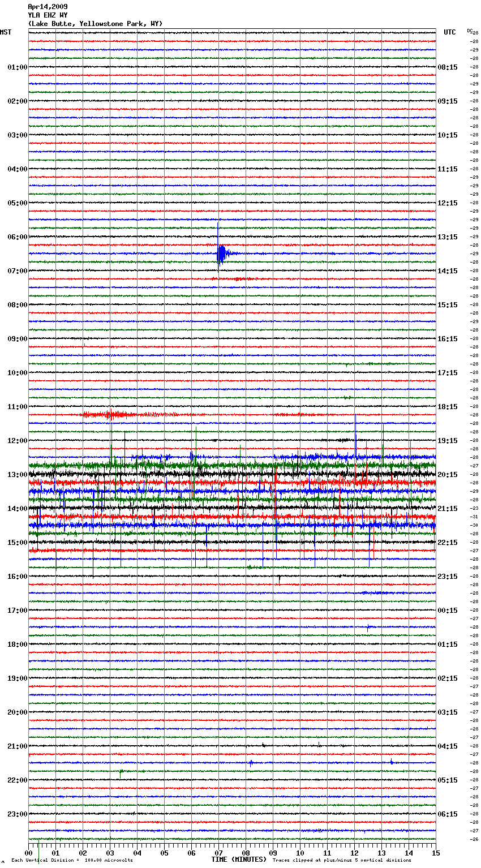Click the 00:15 UTC time label
The image size is (481, 868).
click(448, 611)
